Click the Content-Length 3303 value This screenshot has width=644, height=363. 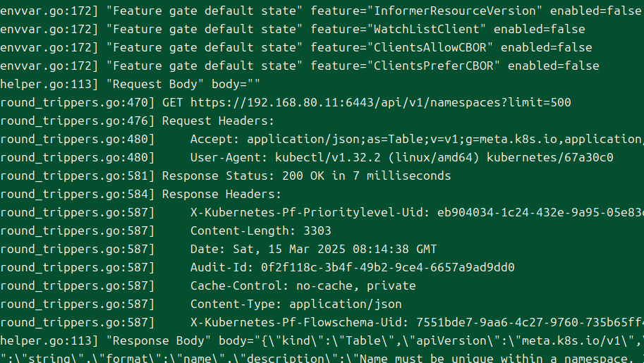coord(317,230)
